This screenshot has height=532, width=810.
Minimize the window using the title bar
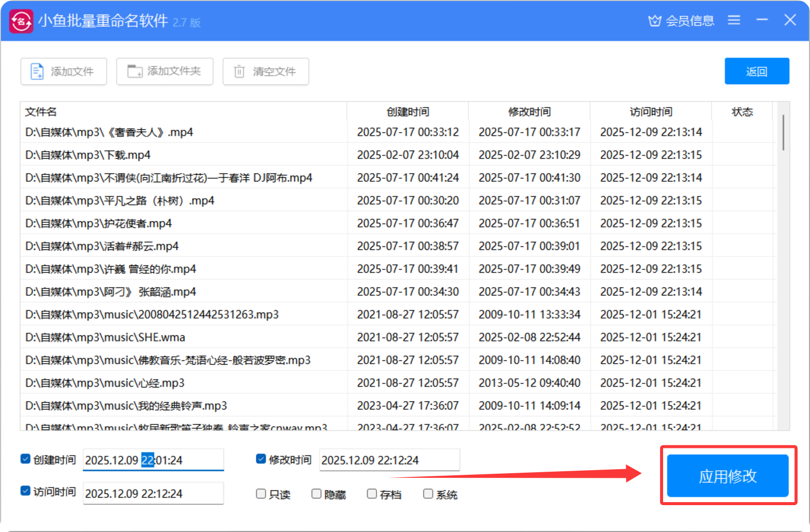click(762, 20)
